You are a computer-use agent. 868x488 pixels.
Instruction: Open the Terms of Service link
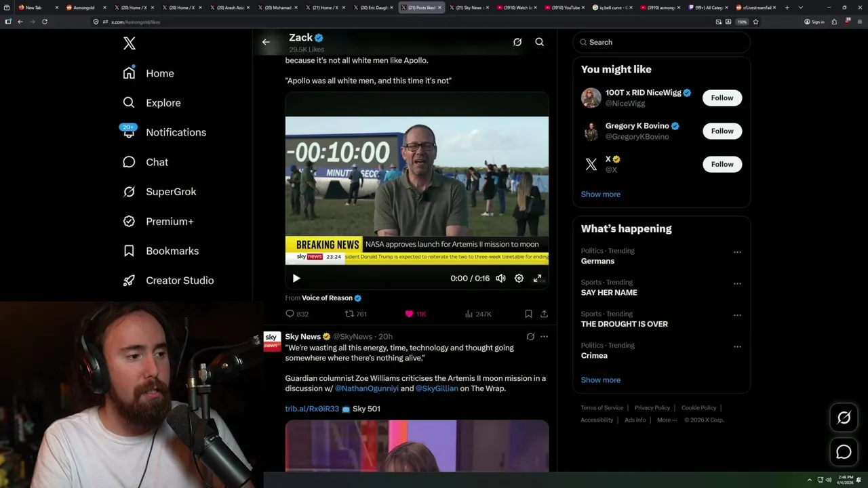coord(601,408)
